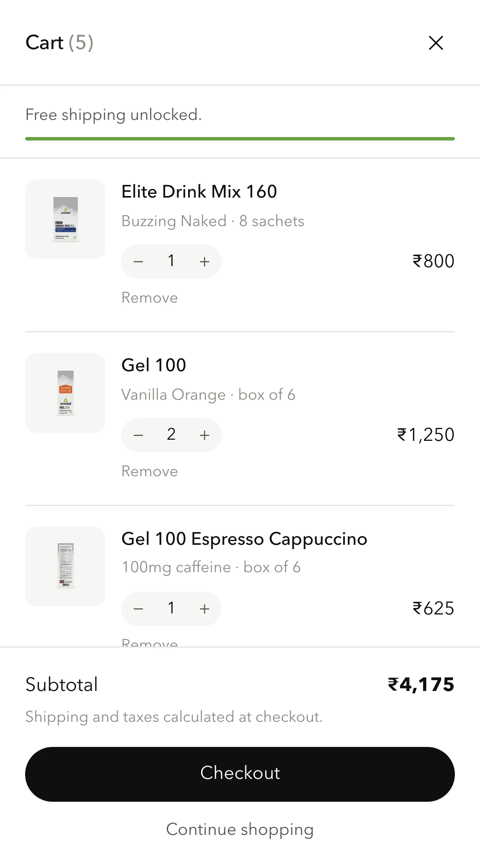The image size is (480, 868).
Task: Open Gel 100 Vanilla Orange thumbnail
Action: 65,393
